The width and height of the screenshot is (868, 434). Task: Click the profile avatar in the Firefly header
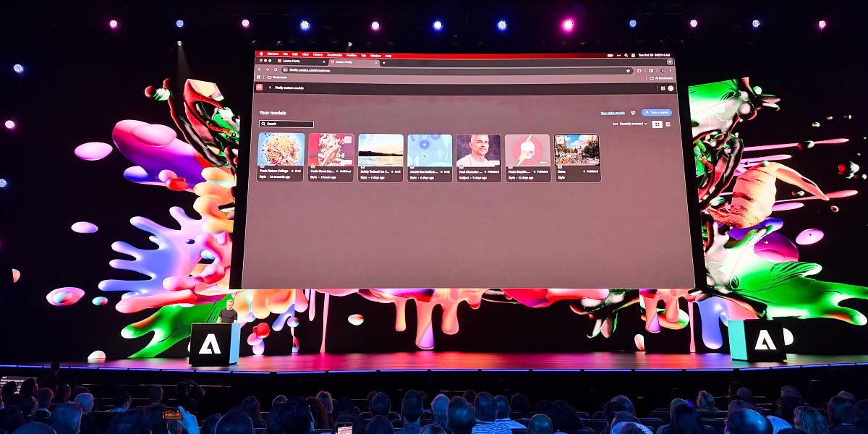(x=671, y=88)
